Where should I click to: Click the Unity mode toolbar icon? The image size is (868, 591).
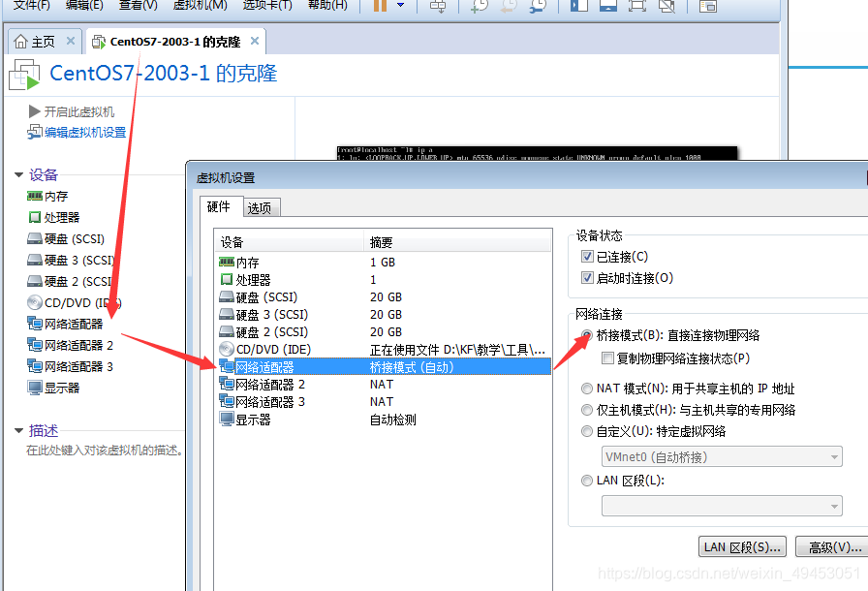point(666,6)
